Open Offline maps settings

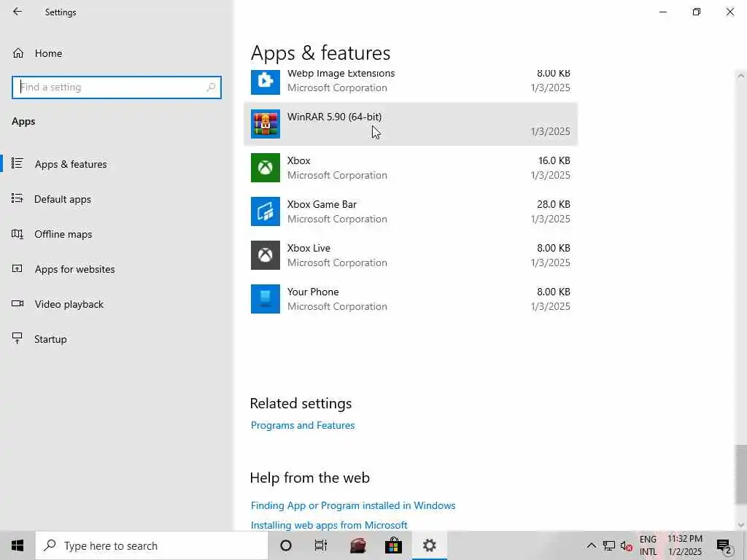tap(63, 234)
